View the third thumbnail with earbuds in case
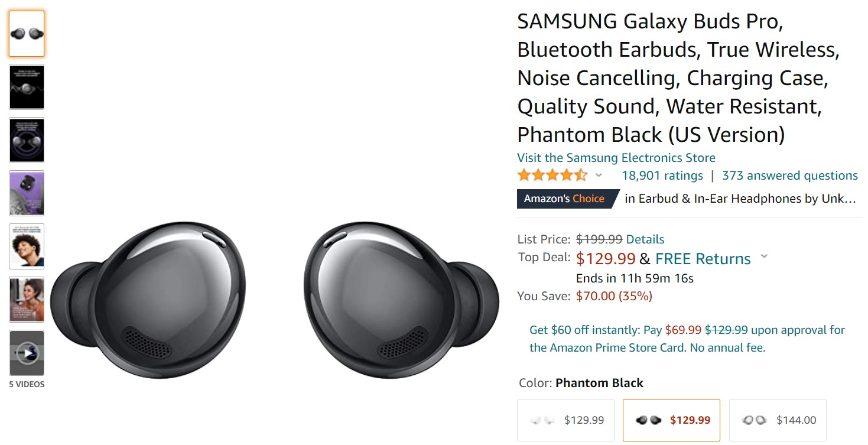The height and width of the screenshot is (445, 868). pyautogui.click(x=27, y=140)
